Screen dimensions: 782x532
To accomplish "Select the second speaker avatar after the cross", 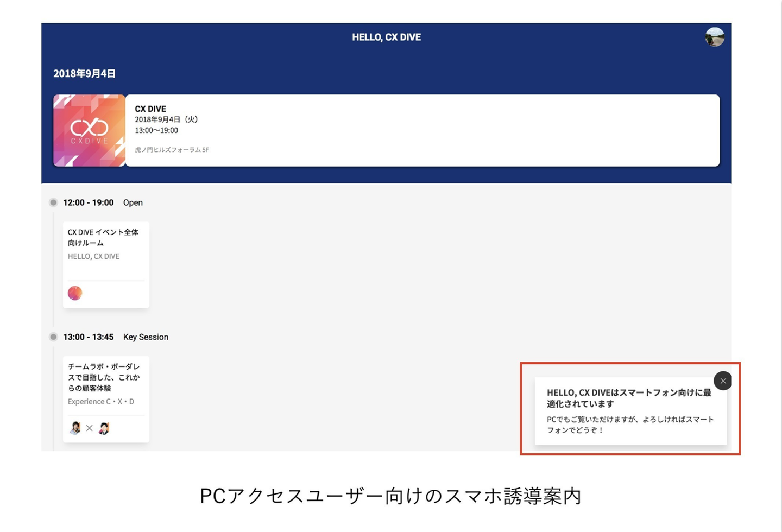I will pyautogui.click(x=104, y=428).
